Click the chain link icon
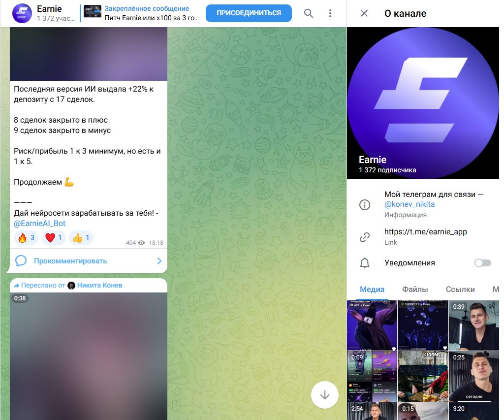This screenshot has width=504, height=420. click(365, 237)
